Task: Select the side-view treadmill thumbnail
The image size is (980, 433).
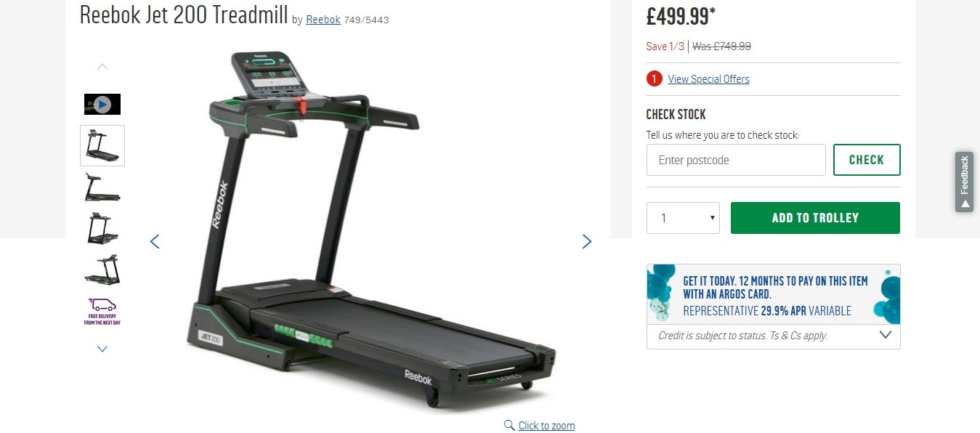Action: [x=102, y=187]
